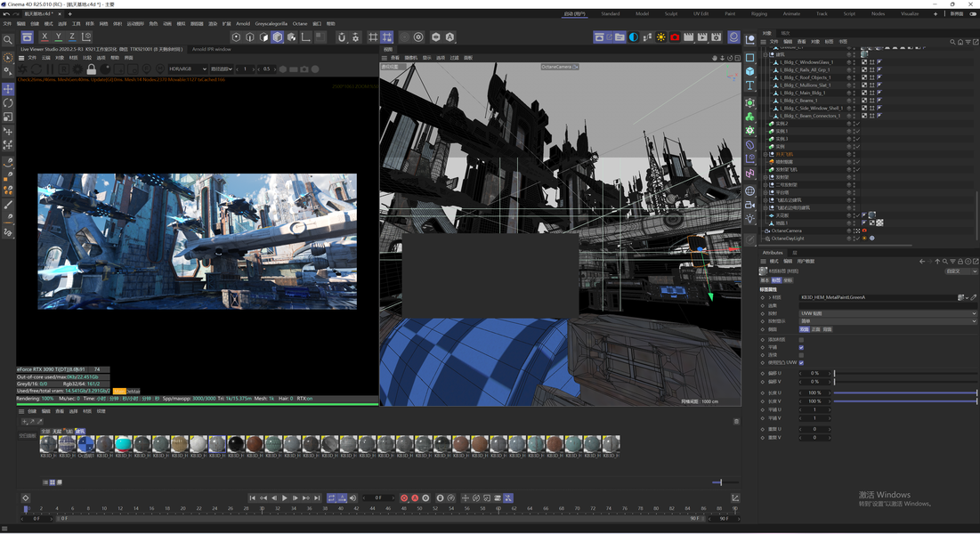Toggle the X axis lock
980x534 pixels.
point(45,36)
